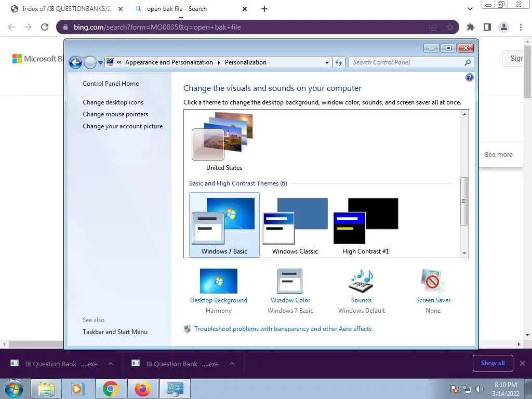Image resolution: width=532 pixels, height=399 pixels.
Task: Open Window Color settings icon
Action: (290, 281)
